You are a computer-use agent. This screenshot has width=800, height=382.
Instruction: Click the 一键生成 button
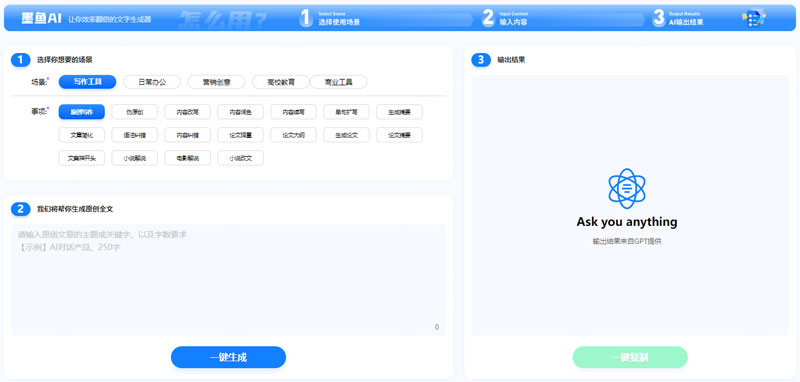pyautogui.click(x=228, y=357)
